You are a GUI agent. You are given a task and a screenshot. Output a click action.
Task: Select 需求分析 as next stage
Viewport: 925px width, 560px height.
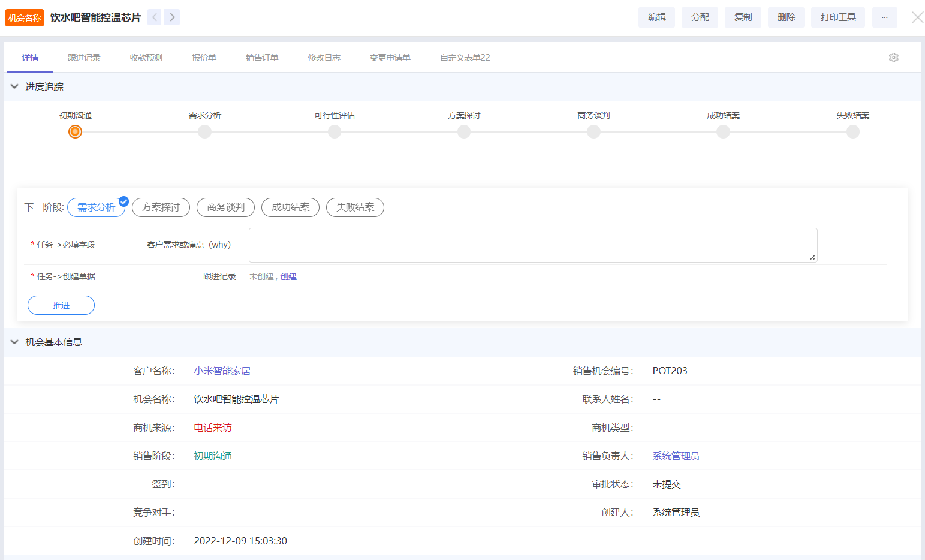pos(96,207)
